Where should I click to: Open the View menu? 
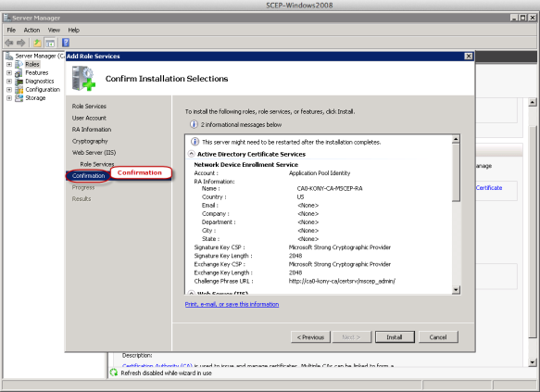click(54, 30)
